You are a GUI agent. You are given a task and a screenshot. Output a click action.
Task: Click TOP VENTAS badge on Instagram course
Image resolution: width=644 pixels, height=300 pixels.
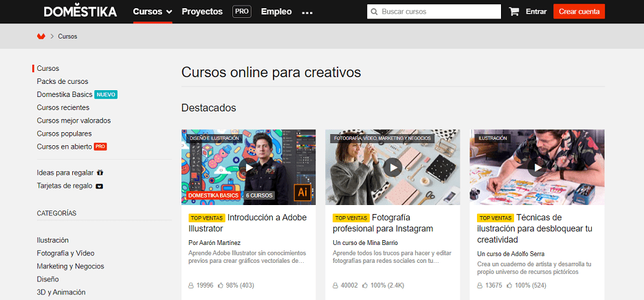[x=351, y=218]
